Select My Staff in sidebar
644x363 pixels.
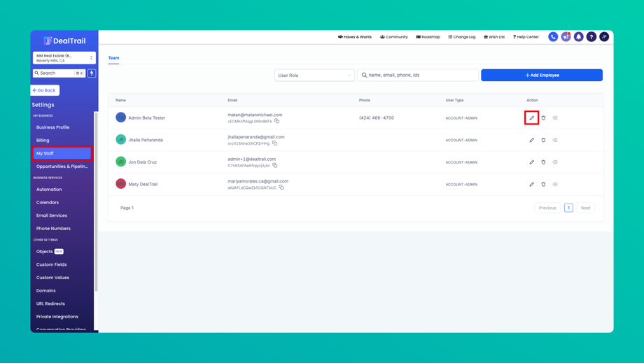coord(62,153)
